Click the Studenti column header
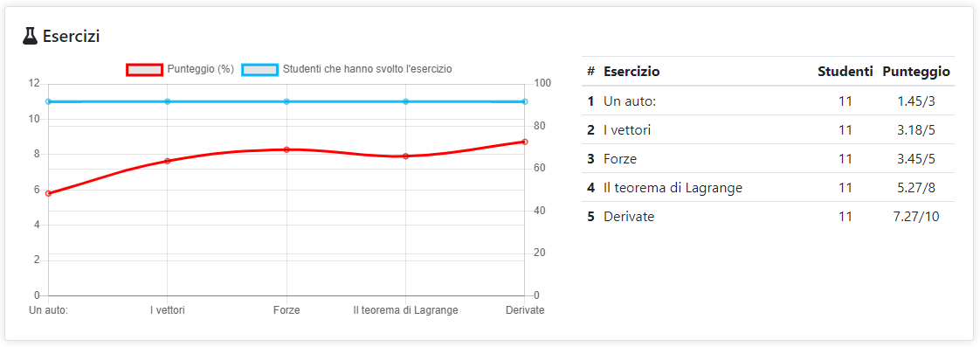Image resolution: width=980 pixels, height=347 pixels. [x=845, y=72]
